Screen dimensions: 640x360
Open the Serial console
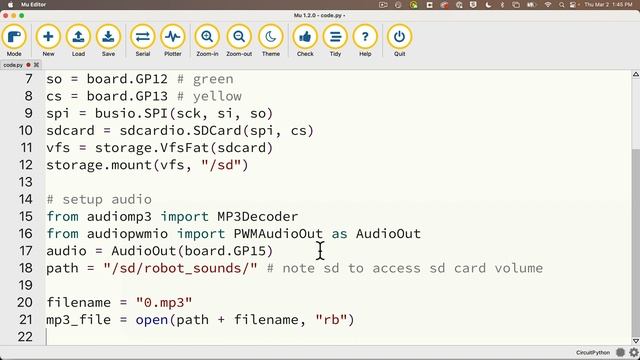tap(142, 40)
